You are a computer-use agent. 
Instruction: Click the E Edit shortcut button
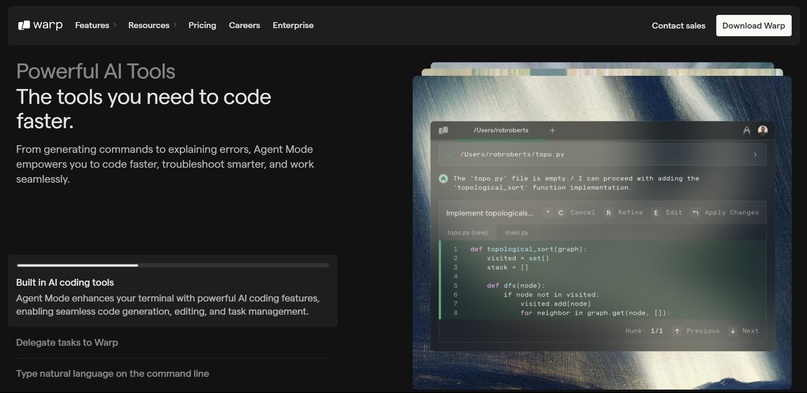click(667, 212)
